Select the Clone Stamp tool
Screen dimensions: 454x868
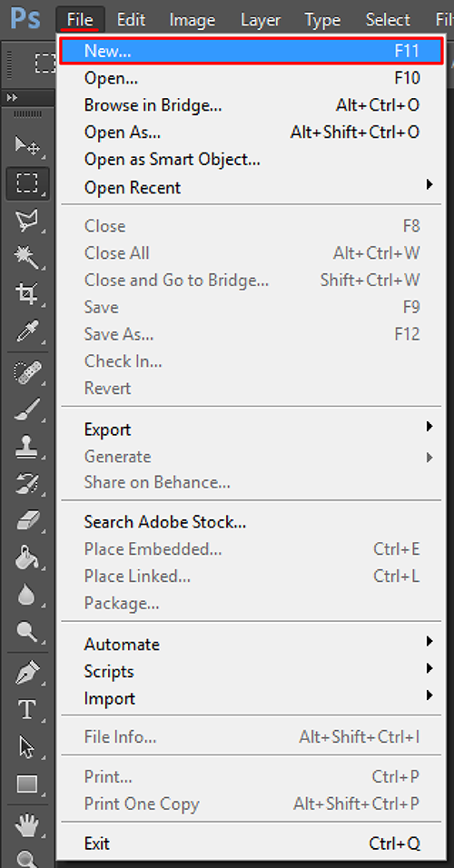point(27,446)
